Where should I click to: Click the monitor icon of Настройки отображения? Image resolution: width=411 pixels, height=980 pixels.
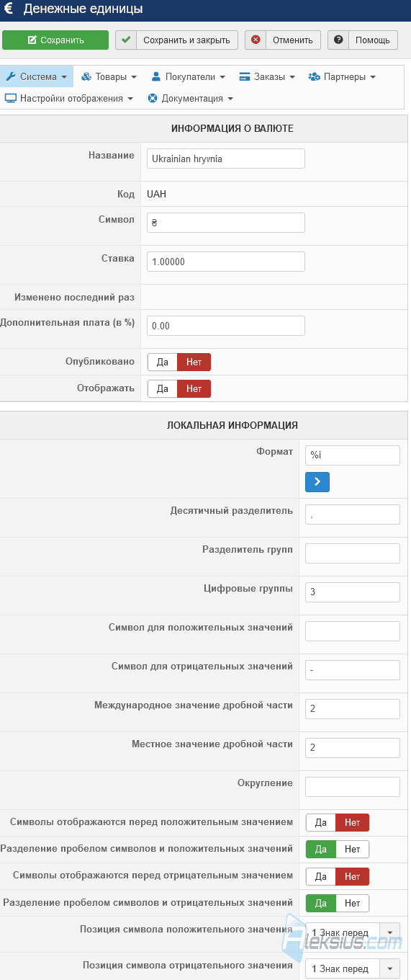(11, 98)
